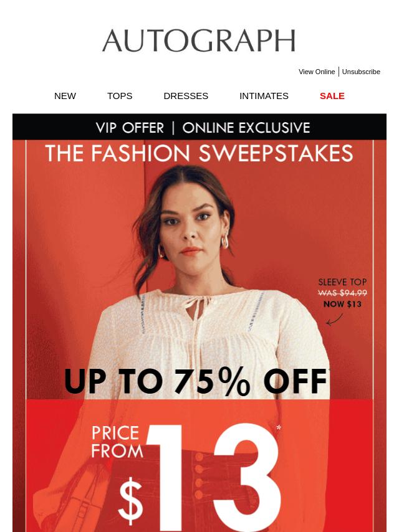Select TOPS in the navigation bar

coord(120,96)
